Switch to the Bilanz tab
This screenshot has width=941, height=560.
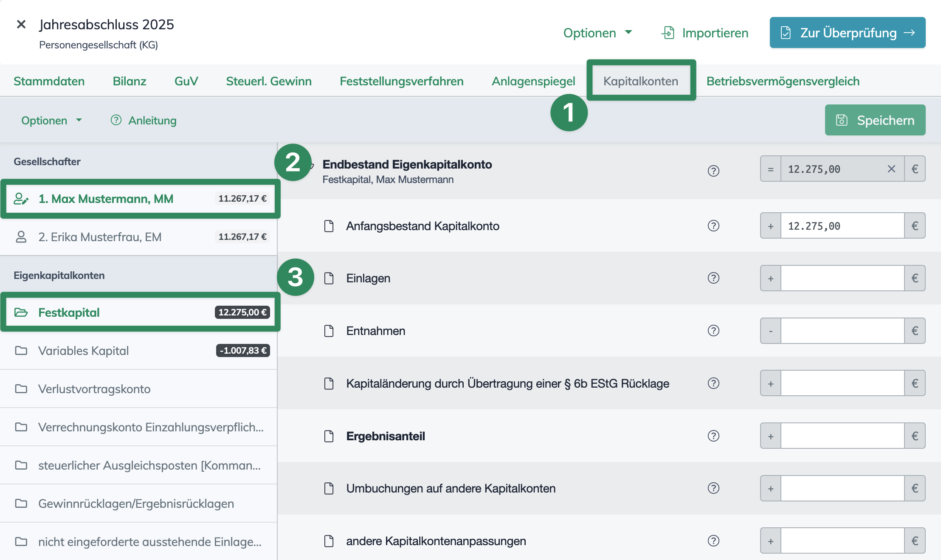click(130, 81)
